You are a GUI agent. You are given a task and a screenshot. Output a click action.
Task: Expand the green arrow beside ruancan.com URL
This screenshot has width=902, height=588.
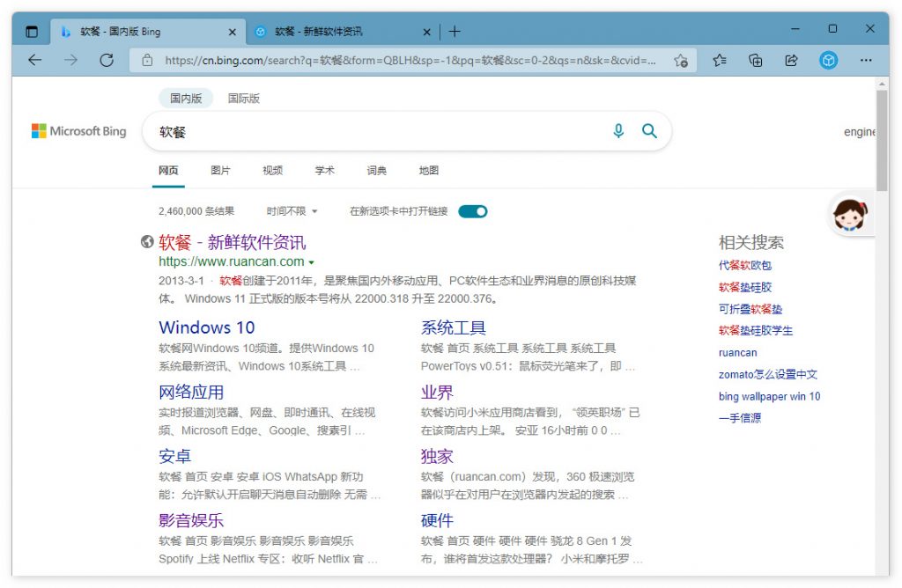tap(312, 262)
